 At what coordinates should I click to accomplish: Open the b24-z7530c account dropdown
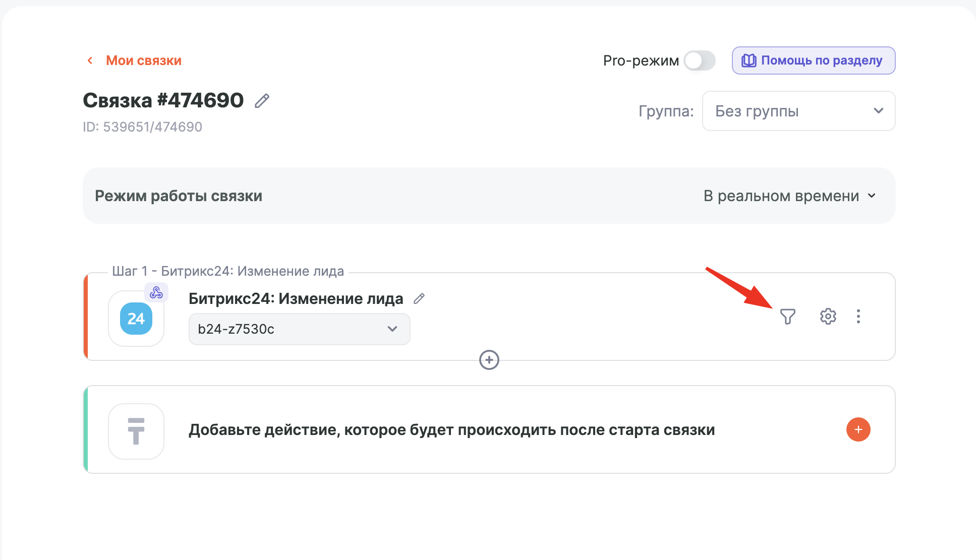pyautogui.click(x=299, y=329)
